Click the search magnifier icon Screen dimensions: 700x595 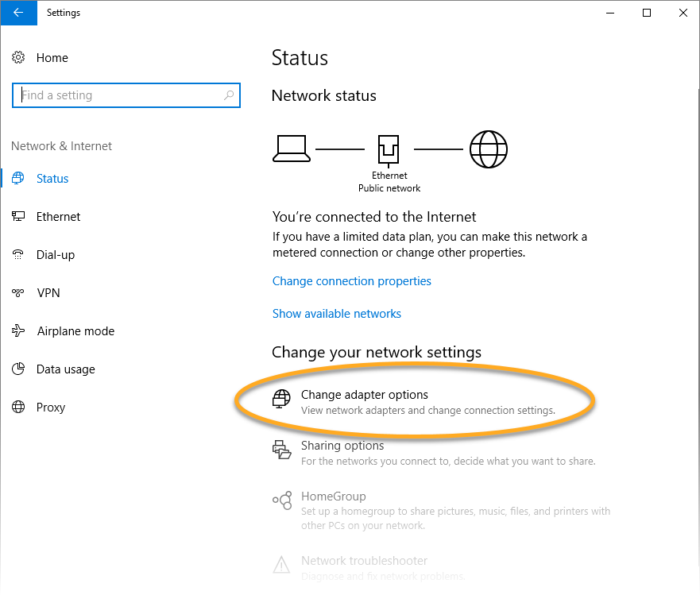pos(229,95)
